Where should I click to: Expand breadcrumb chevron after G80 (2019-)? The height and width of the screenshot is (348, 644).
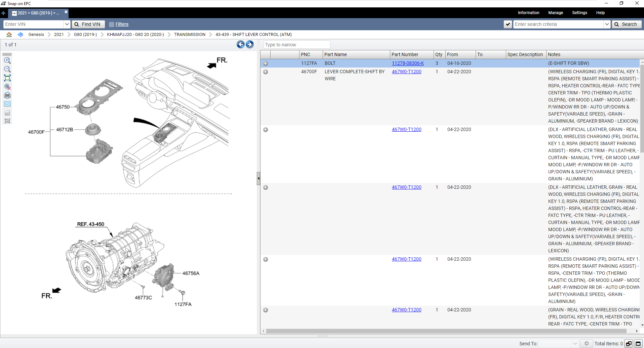[102, 35]
